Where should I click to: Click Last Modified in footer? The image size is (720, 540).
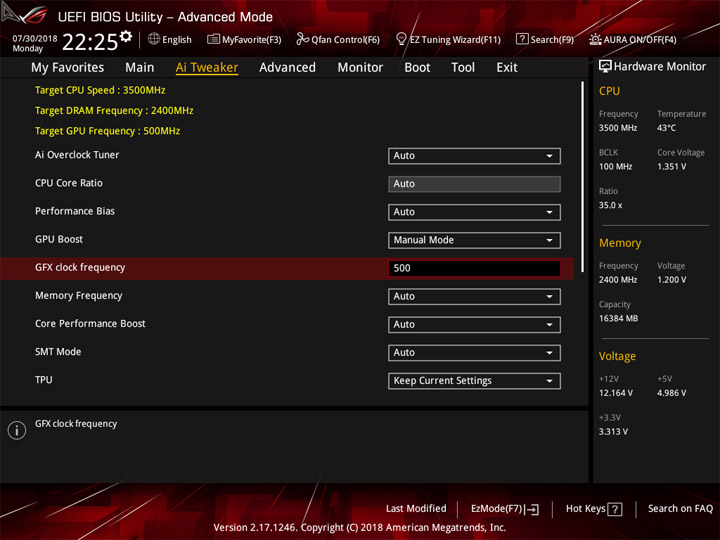coord(416,509)
